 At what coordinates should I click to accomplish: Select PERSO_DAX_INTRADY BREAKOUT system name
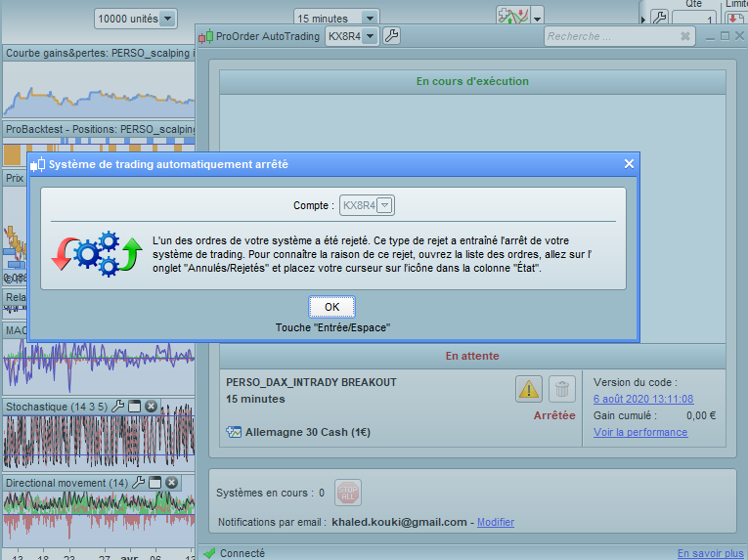click(311, 382)
